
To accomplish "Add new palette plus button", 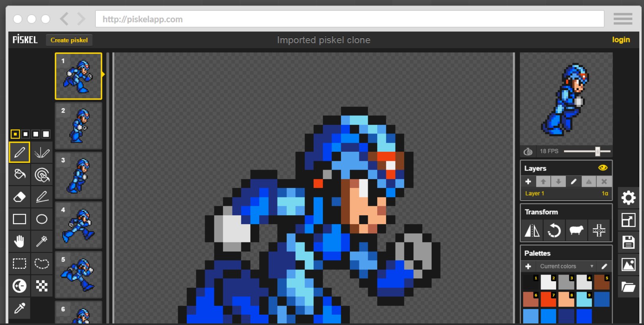I will click(x=528, y=266).
